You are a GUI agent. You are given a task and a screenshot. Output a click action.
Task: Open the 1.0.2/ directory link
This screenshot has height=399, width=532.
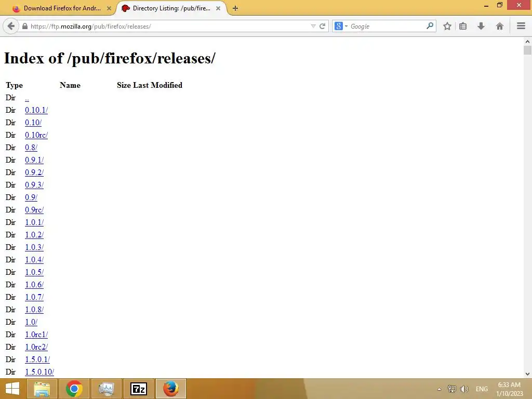point(34,235)
